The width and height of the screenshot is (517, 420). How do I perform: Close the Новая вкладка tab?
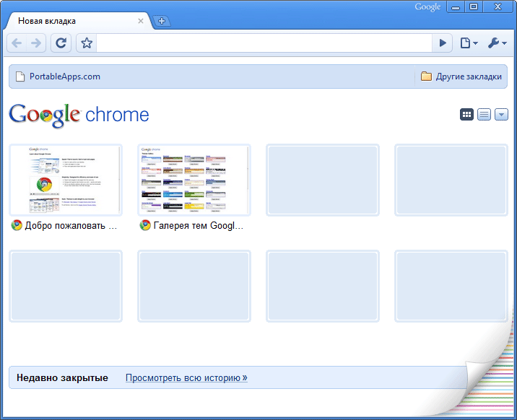click(x=141, y=21)
